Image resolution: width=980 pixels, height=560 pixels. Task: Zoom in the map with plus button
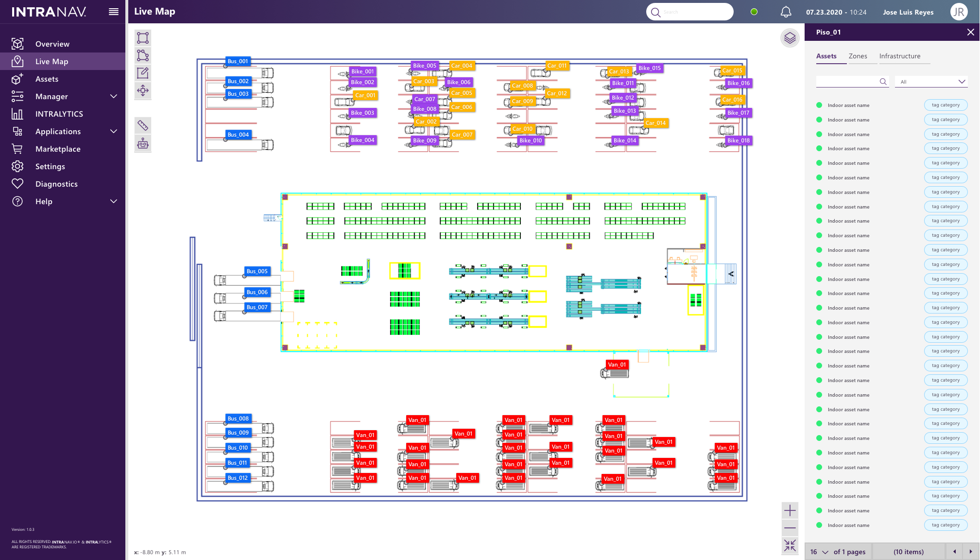coord(790,510)
